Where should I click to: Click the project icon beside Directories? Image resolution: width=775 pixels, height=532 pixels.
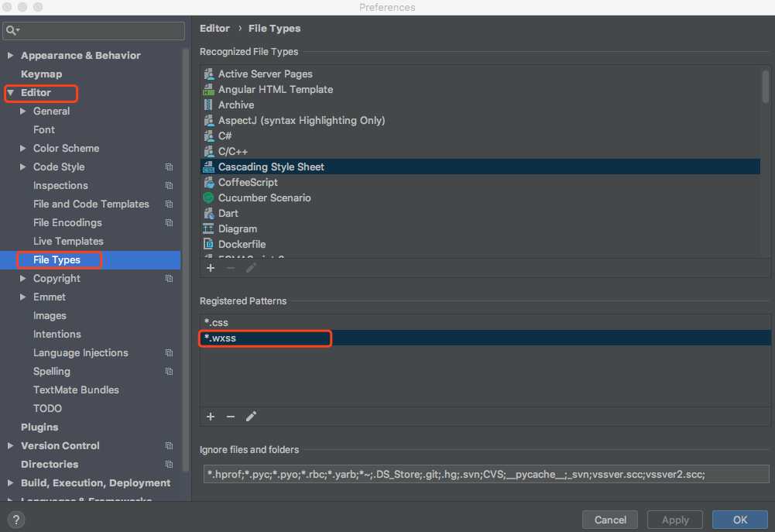(169, 465)
